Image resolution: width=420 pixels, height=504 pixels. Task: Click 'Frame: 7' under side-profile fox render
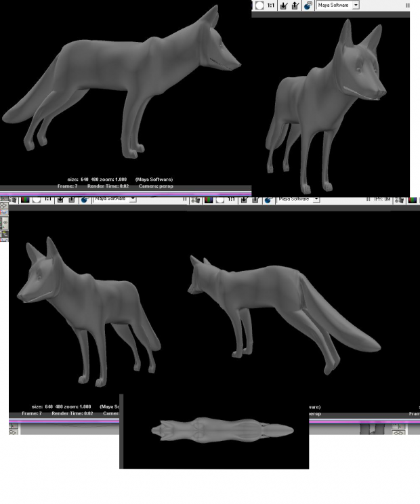pyautogui.click(x=68, y=186)
